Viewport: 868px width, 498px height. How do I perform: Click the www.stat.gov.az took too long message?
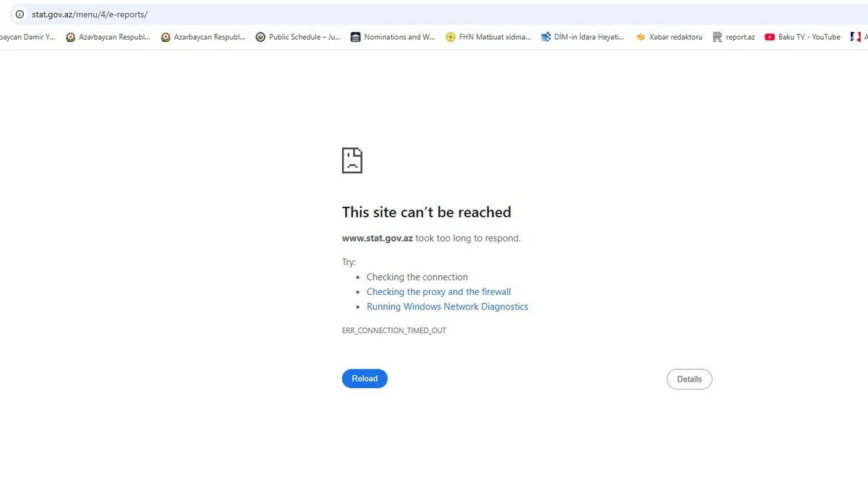[x=431, y=238]
